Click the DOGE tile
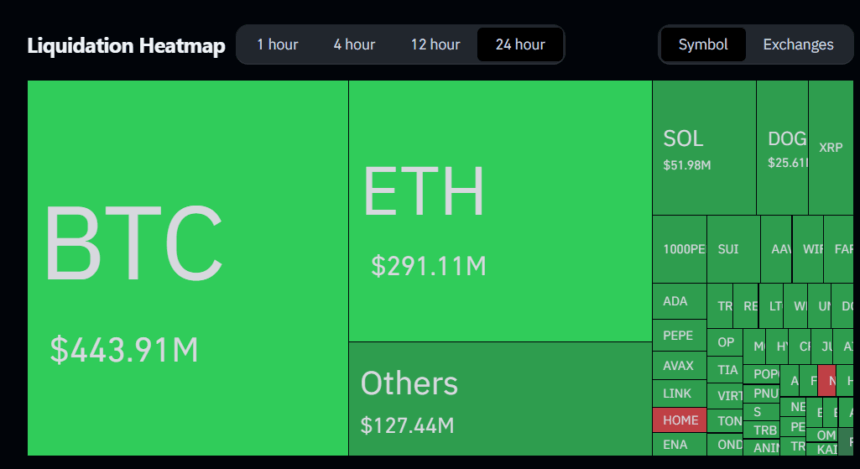The height and width of the screenshot is (469, 860). click(782, 148)
